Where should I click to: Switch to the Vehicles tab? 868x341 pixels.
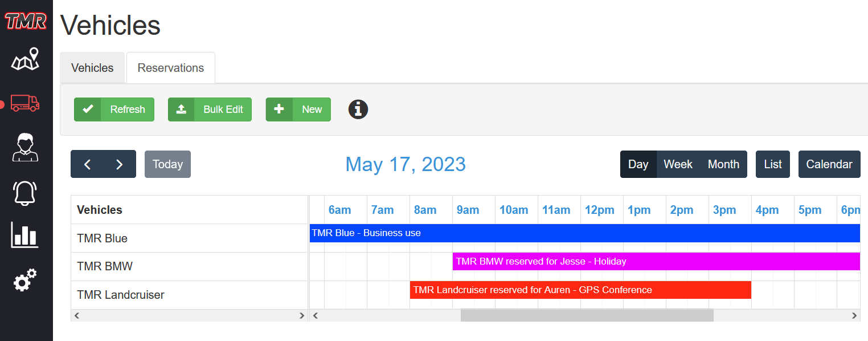(92, 68)
